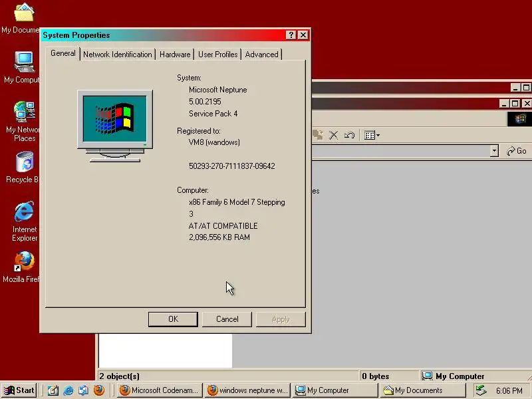Switch to the Network Identification tab
532x399 pixels.
tap(118, 55)
